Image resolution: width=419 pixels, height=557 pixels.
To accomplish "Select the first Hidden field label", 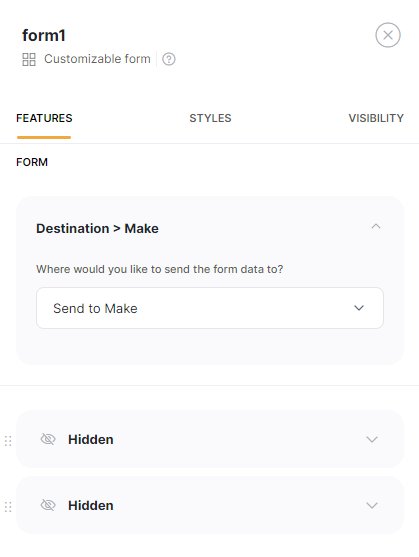I will click(x=91, y=439).
